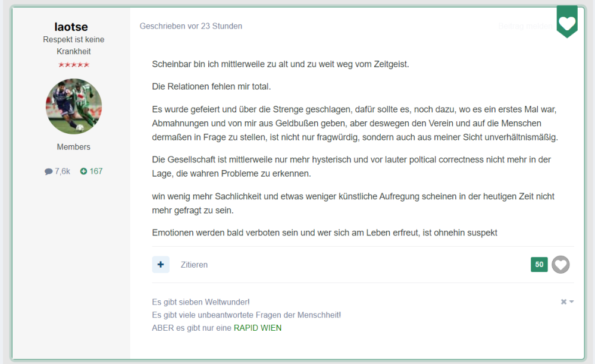This screenshot has height=364, width=595.
Task: Open the post timestamp 'Geschrieben vor 23 Stunden'
Action: click(x=190, y=26)
